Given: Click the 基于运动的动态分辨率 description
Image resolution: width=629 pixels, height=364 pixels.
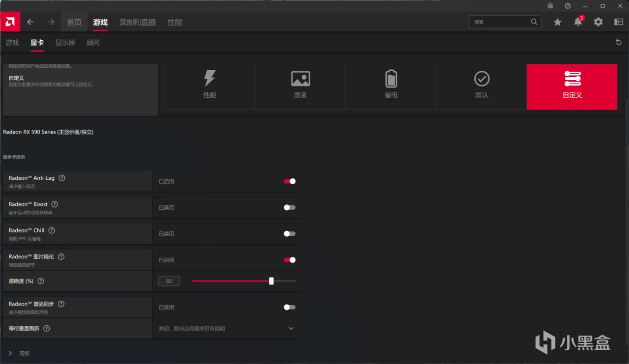Looking at the screenshot, I should (30, 213).
